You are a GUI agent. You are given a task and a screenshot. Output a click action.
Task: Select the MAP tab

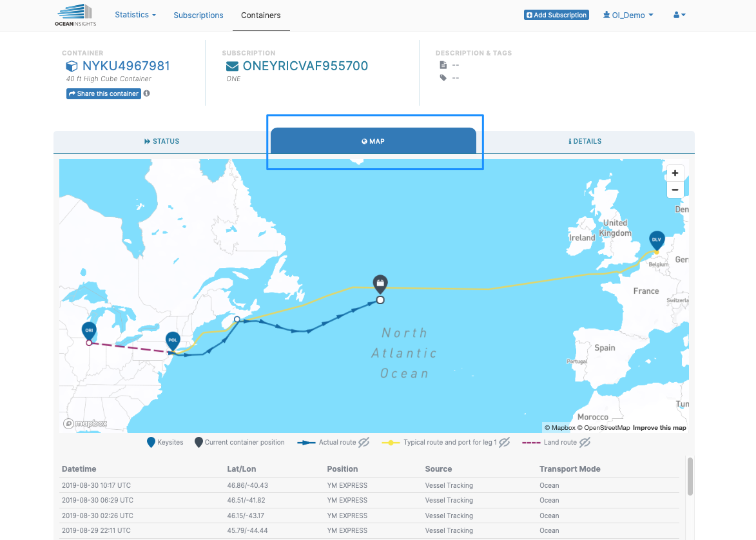tap(373, 141)
